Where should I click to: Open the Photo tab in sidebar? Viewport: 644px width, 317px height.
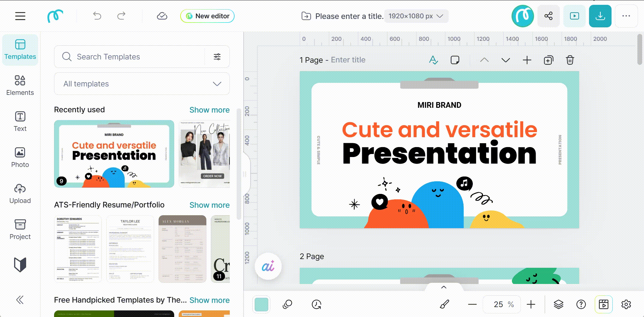[20, 157]
